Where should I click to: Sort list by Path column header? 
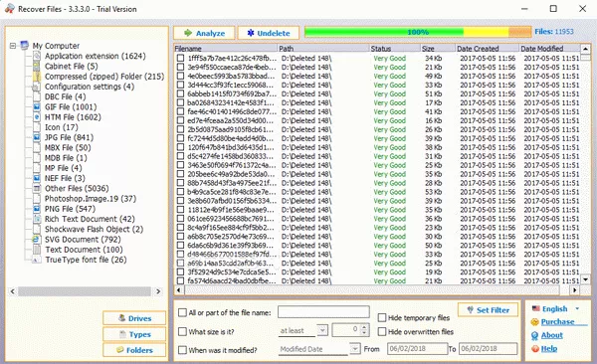(323, 49)
